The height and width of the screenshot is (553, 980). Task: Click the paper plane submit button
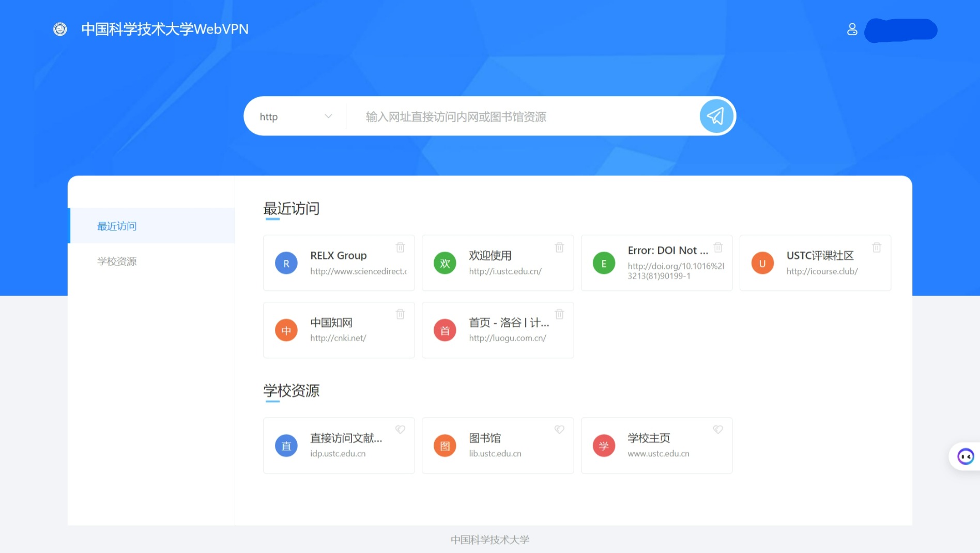[716, 116]
